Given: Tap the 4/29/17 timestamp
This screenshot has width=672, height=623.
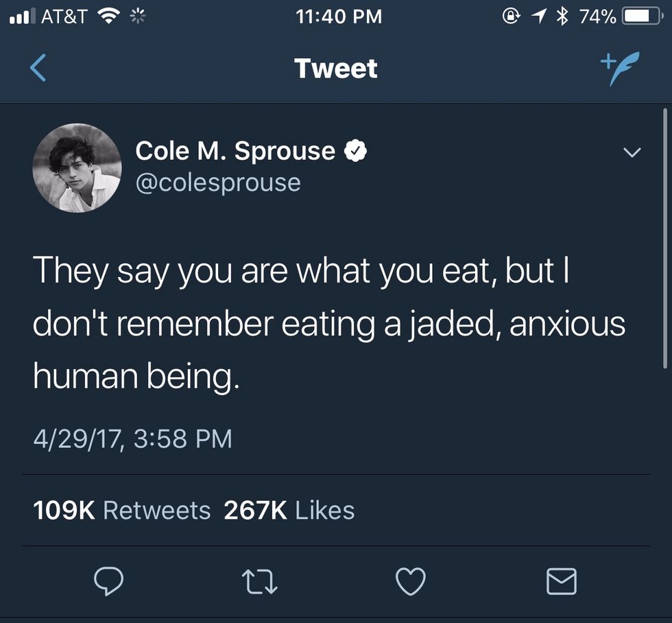Looking at the screenshot, I should coord(132,438).
